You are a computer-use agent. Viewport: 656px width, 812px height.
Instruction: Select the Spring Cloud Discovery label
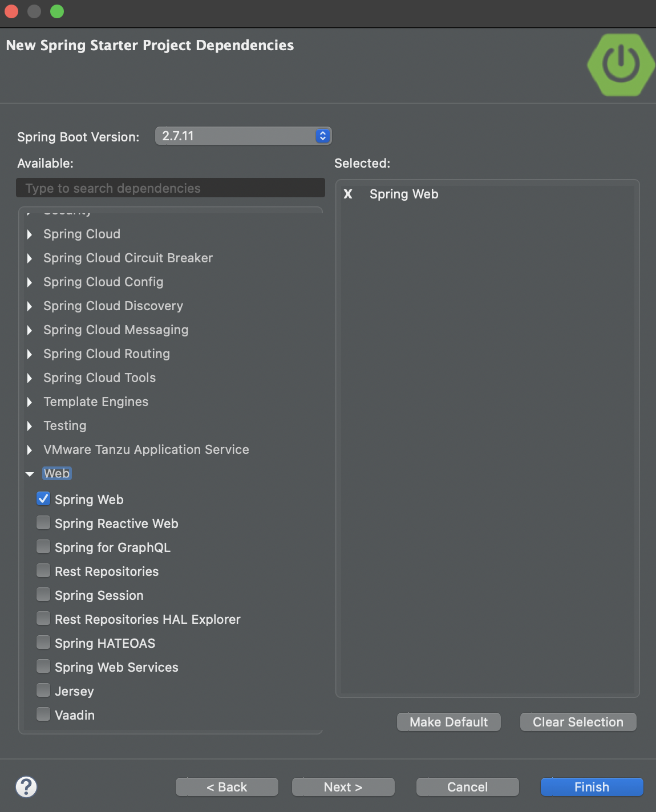pos(114,306)
